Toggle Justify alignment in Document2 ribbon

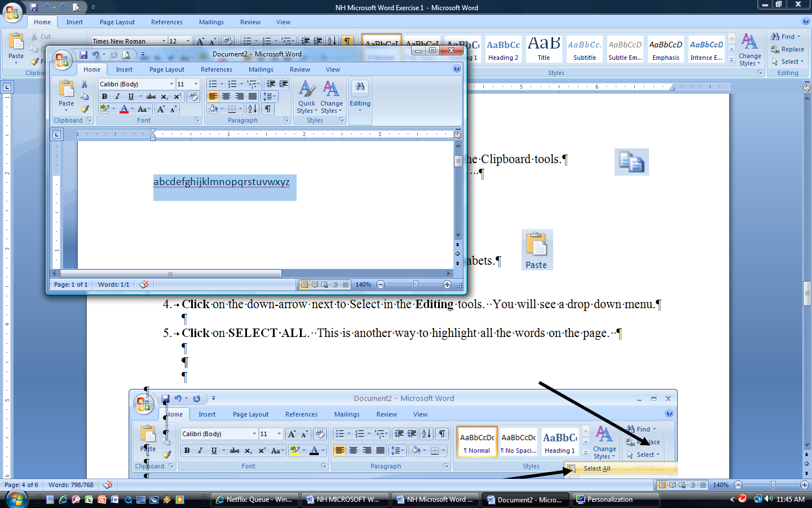(253, 97)
